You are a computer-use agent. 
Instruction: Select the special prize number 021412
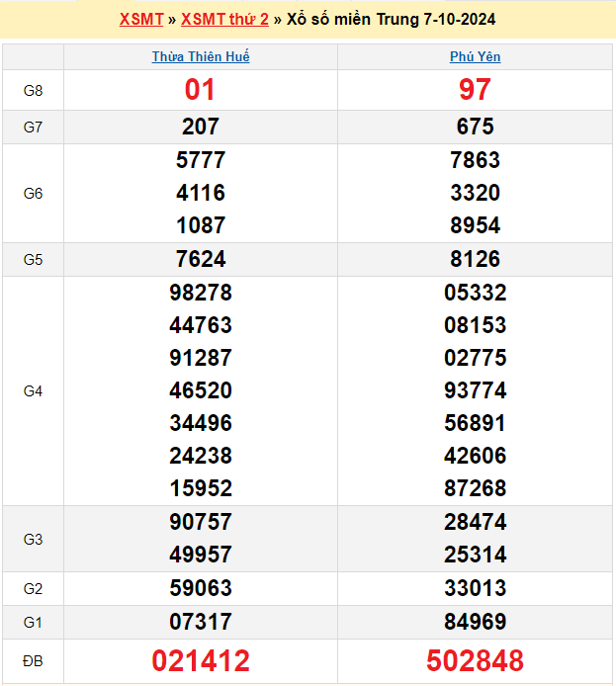200,660
